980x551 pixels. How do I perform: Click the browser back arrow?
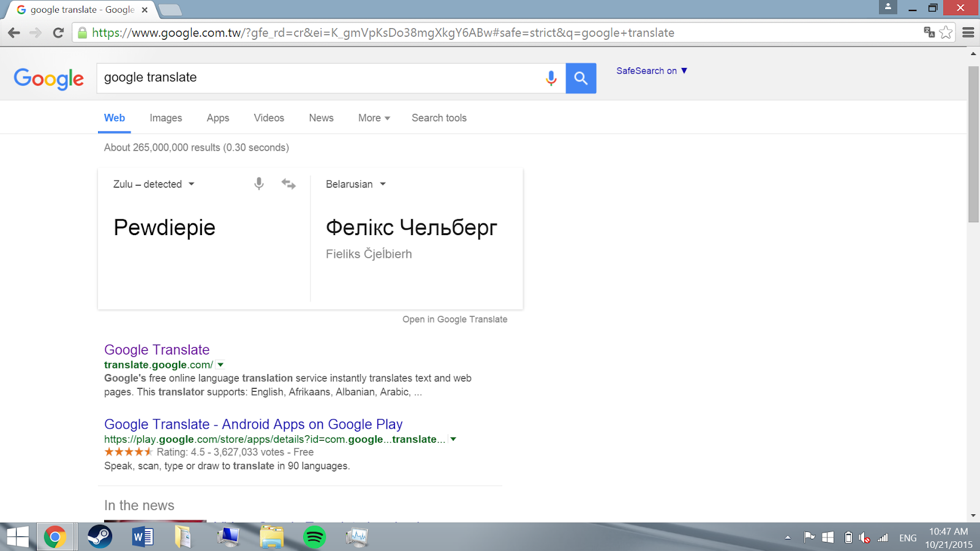coord(14,33)
